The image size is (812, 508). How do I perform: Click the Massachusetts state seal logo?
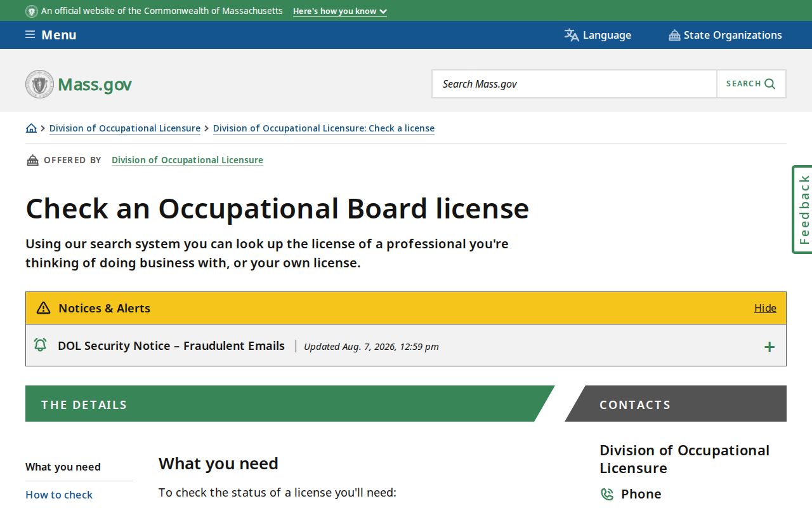pyautogui.click(x=39, y=84)
